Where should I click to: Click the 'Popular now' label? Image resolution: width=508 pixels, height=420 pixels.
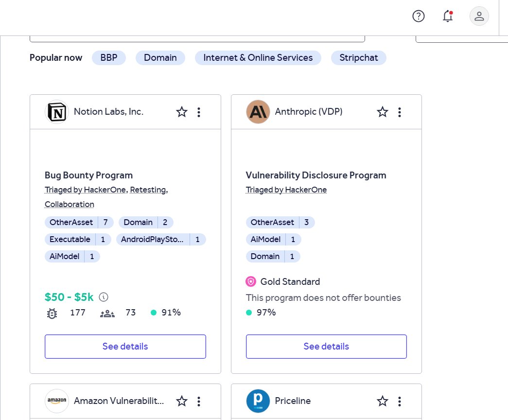(x=56, y=58)
